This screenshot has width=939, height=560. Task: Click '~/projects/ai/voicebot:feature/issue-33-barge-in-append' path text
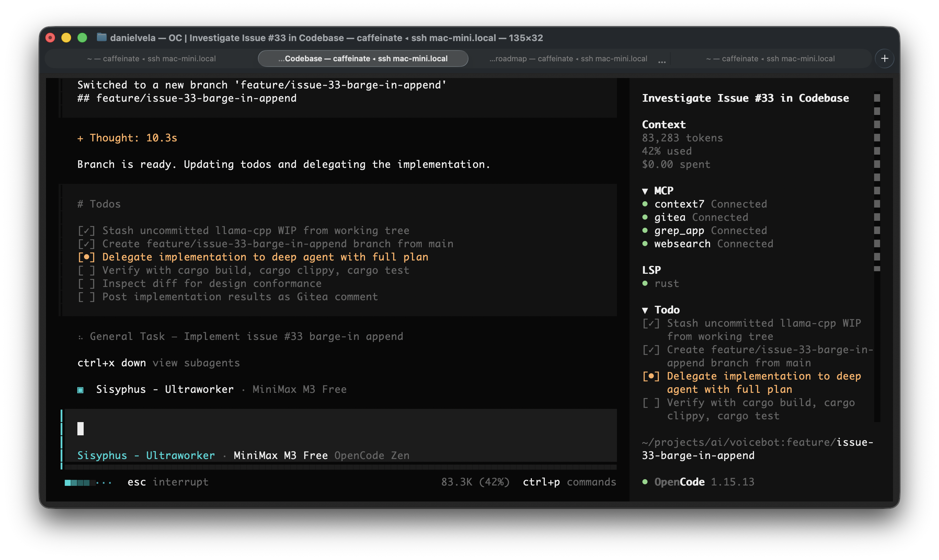757,449
